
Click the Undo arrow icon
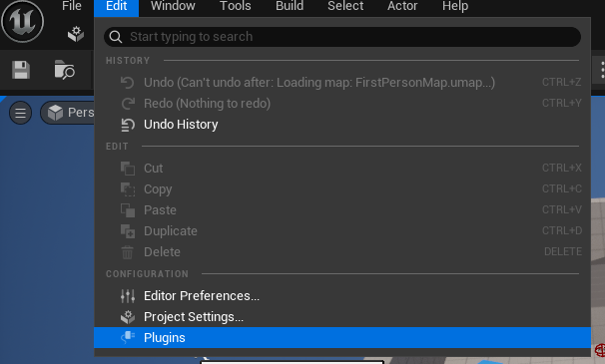[x=128, y=83]
